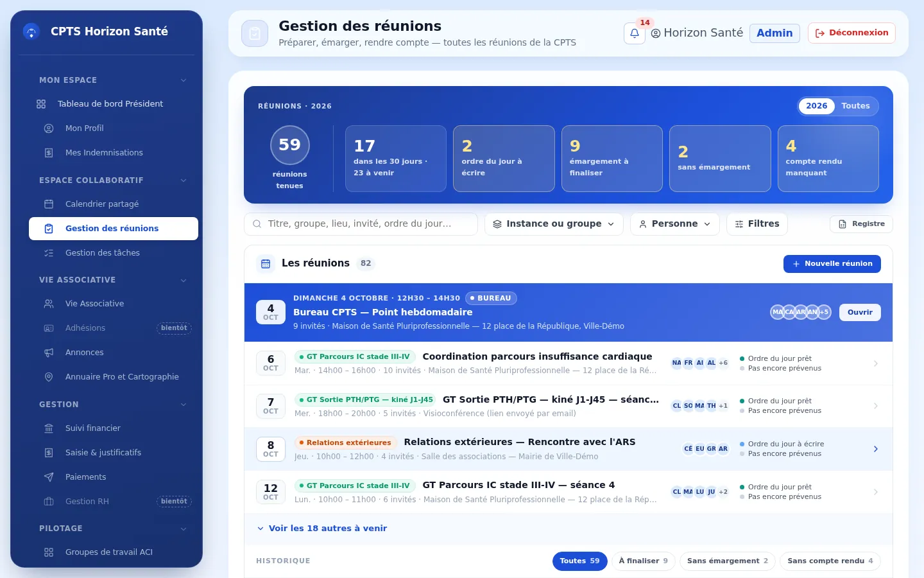Select the 2026 year toggle

pos(816,106)
